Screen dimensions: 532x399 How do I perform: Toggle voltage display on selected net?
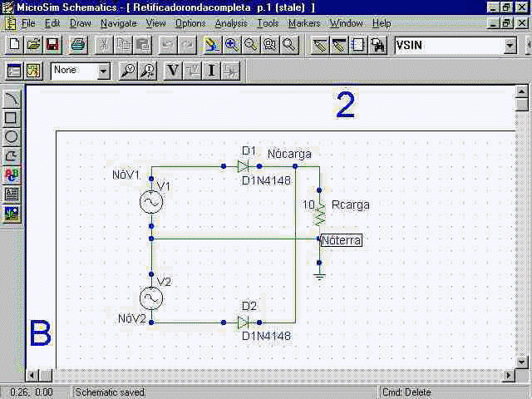(192, 71)
